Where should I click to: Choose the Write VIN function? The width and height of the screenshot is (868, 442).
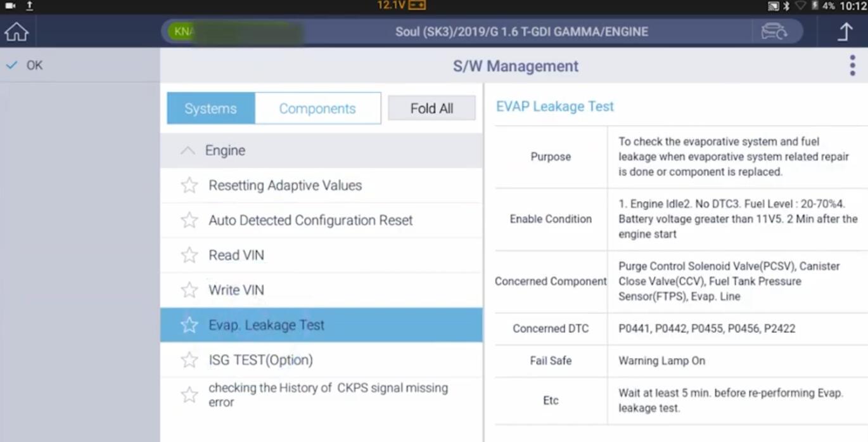tap(321, 290)
